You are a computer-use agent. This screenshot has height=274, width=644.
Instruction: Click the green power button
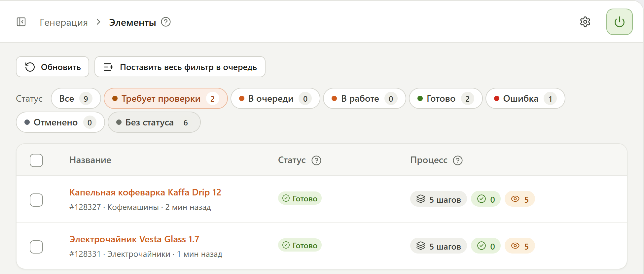[620, 22]
